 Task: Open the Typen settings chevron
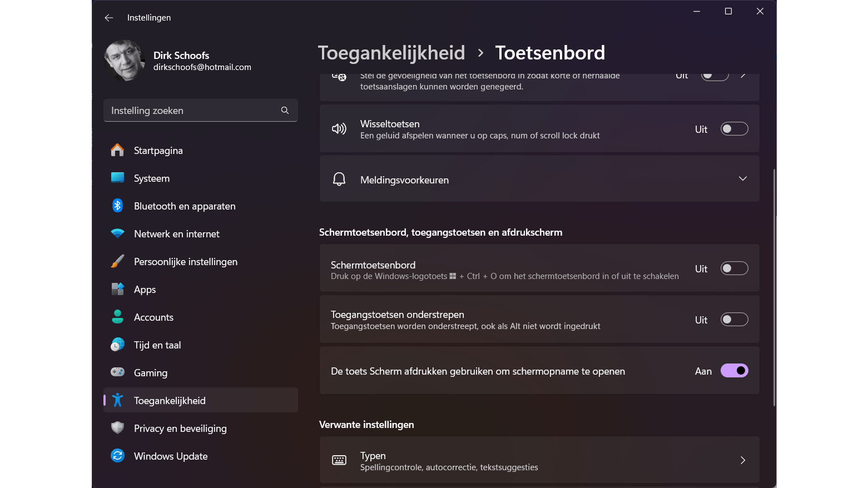[x=742, y=460]
